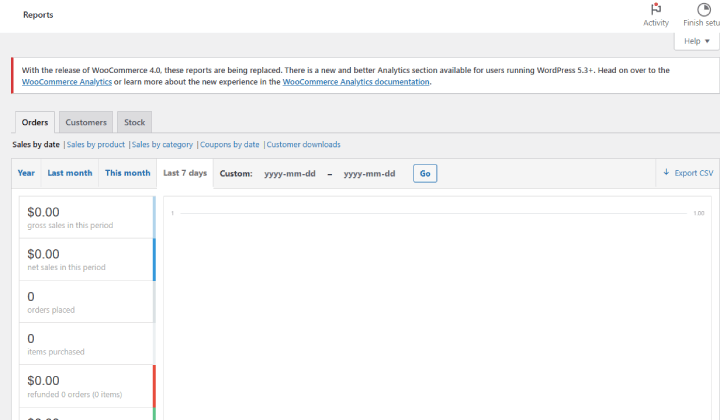This screenshot has height=420, width=720.
Task: Click the Go button
Action: [425, 174]
